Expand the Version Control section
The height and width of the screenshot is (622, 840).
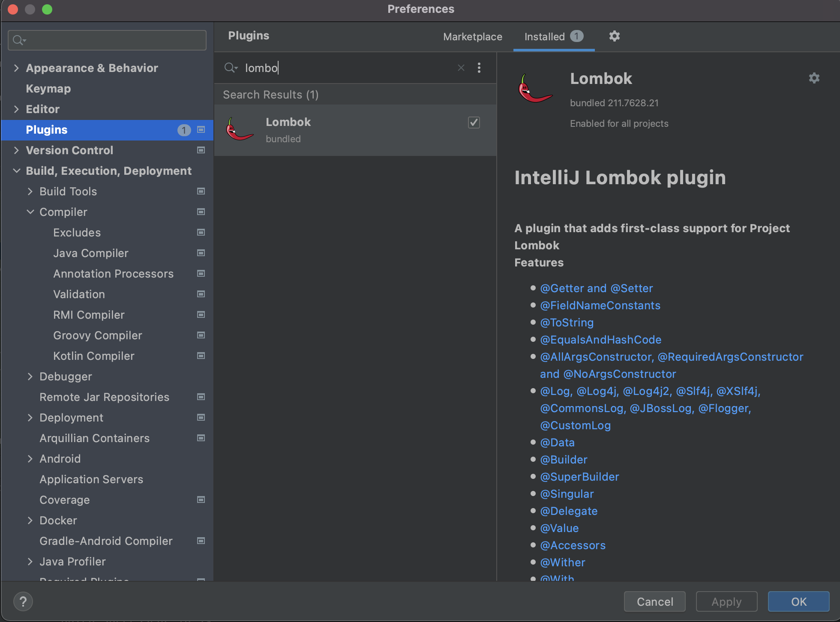[16, 150]
